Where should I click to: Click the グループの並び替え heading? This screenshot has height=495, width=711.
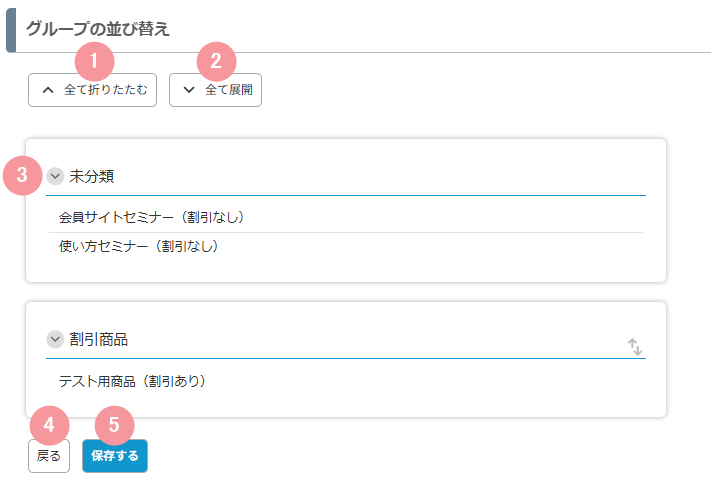point(97,29)
